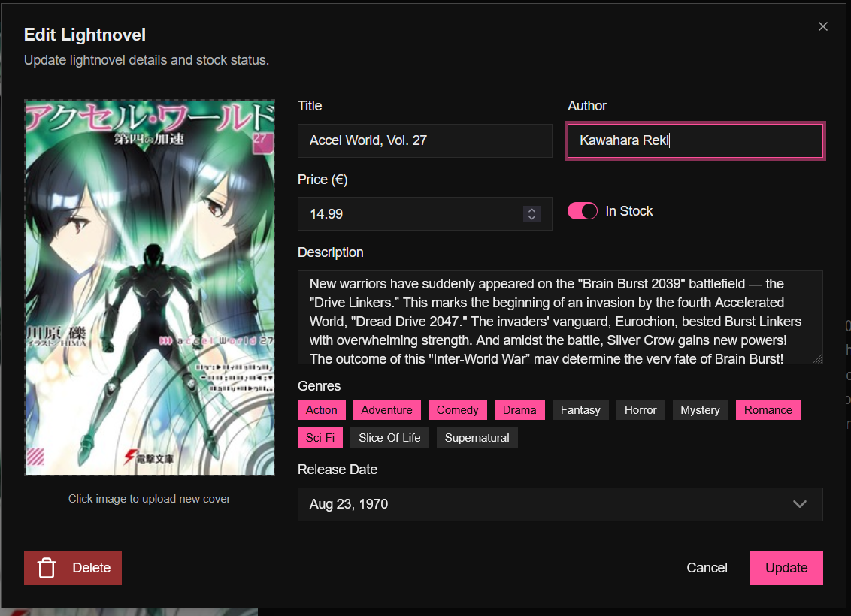The height and width of the screenshot is (616, 851).
Task: Select the Slice-Of-Life genre tag
Action: tap(389, 438)
